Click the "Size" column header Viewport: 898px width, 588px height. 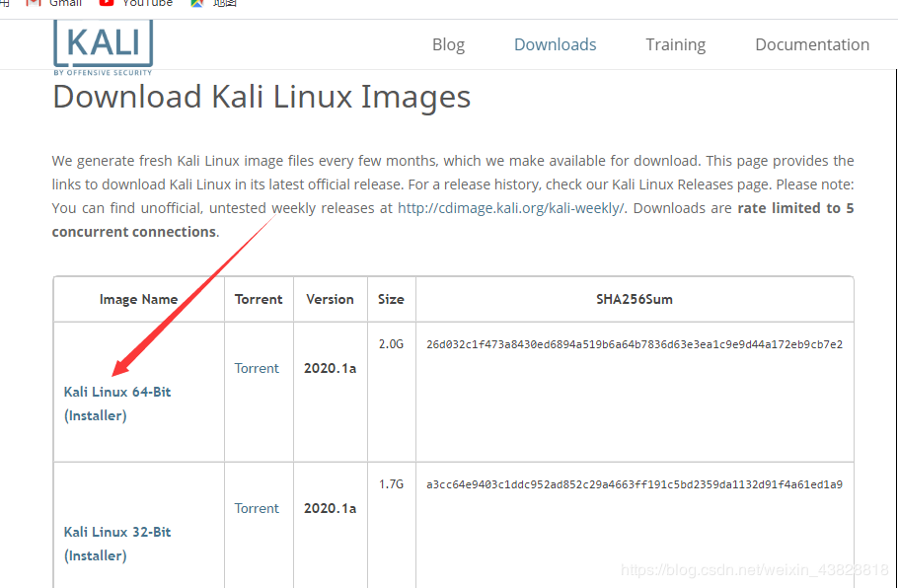pyautogui.click(x=391, y=300)
